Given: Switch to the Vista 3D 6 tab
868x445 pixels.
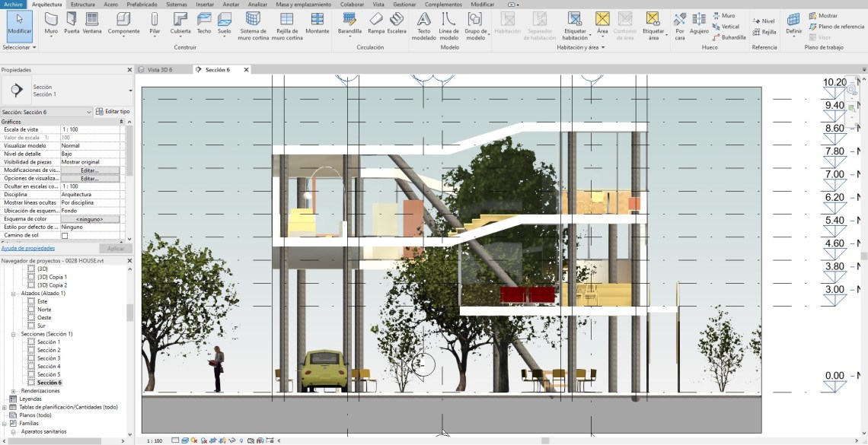Looking at the screenshot, I should click(x=159, y=70).
